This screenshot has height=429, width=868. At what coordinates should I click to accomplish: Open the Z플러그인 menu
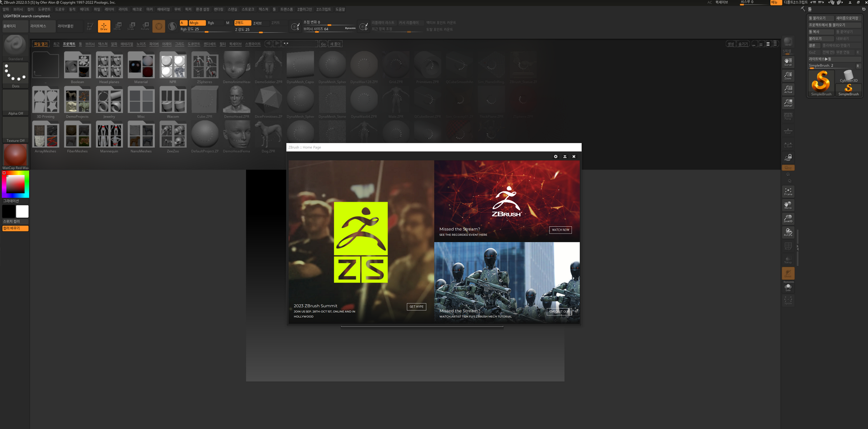[305, 9]
